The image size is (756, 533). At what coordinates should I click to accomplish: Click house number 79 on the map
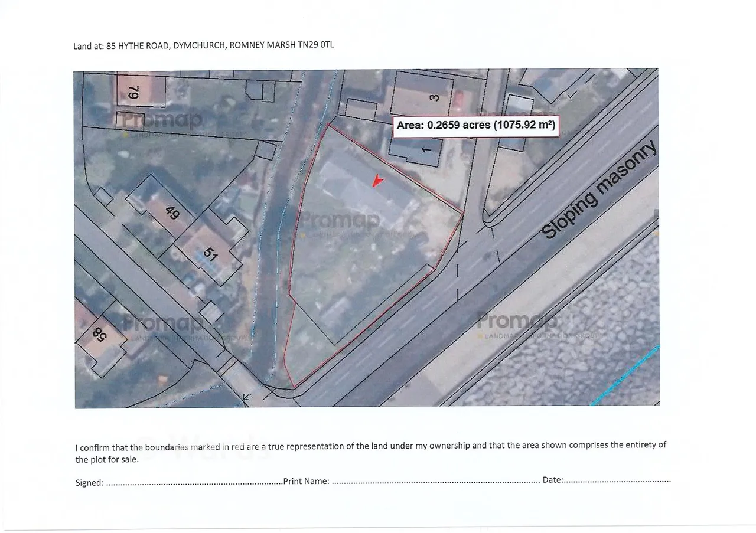pyautogui.click(x=133, y=93)
